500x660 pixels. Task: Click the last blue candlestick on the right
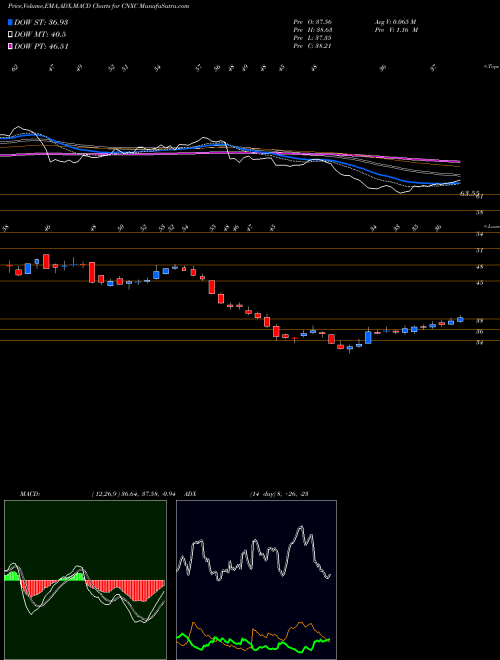click(460, 319)
